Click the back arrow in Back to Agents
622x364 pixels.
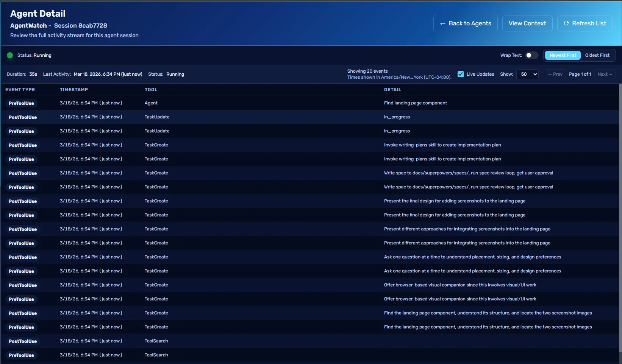pyautogui.click(x=442, y=23)
